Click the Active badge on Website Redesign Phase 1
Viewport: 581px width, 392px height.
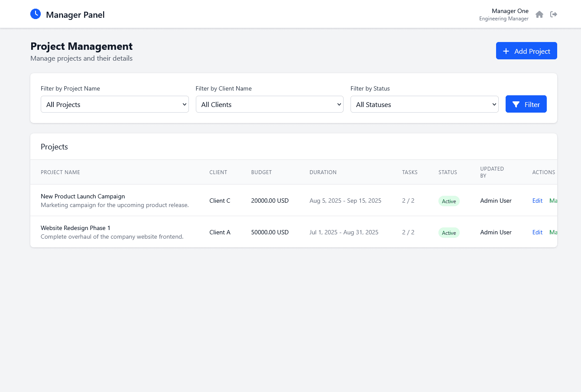449,233
